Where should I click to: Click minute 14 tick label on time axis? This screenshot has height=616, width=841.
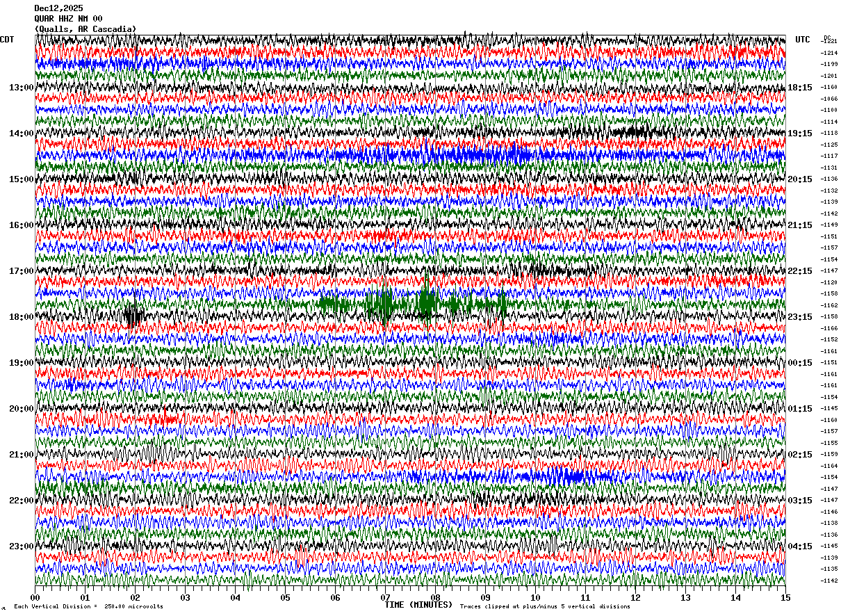736,597
